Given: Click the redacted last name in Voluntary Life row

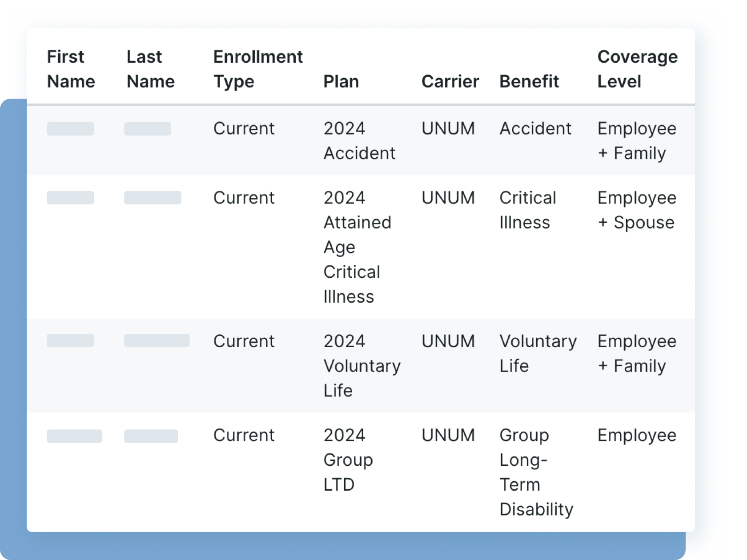Looking at the screenshot, I should pos(157,341).
